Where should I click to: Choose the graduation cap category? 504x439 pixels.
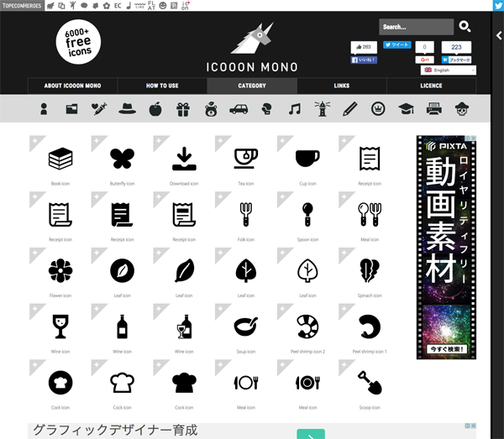click(x=406, y=108)
